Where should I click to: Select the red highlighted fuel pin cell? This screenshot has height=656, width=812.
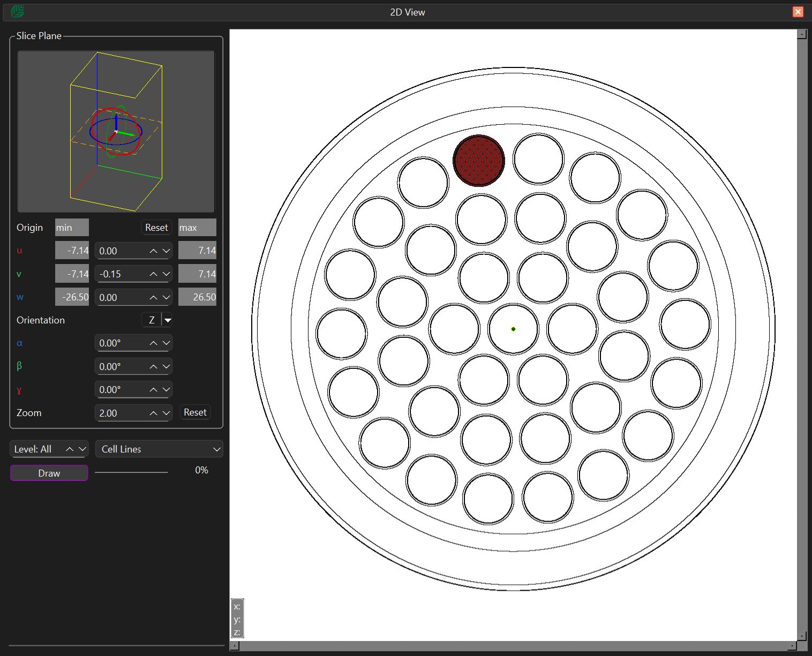point(479,160)
